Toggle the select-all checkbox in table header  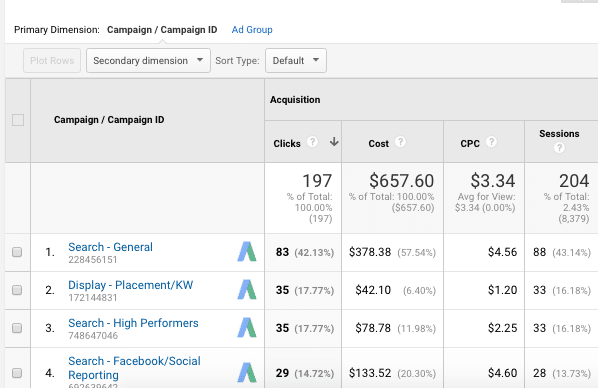tap(18, 120)
